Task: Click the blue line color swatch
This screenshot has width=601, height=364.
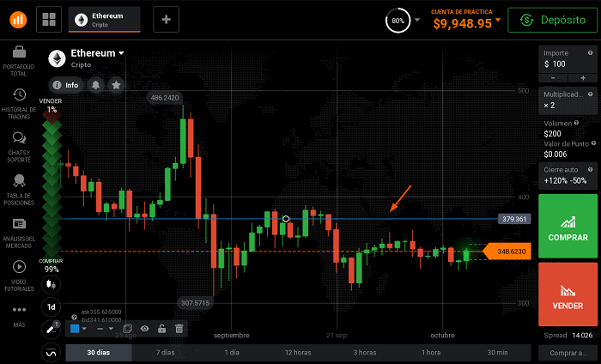Action: tap(75, 328)
